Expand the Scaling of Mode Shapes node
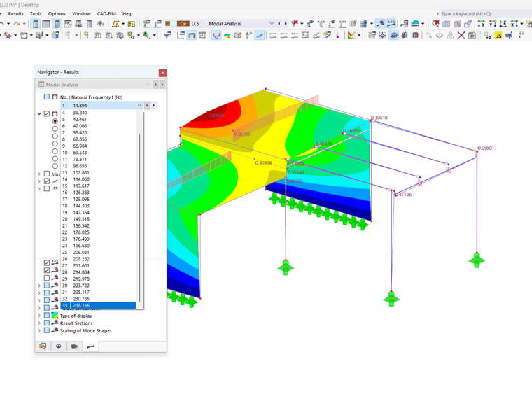 39,330
